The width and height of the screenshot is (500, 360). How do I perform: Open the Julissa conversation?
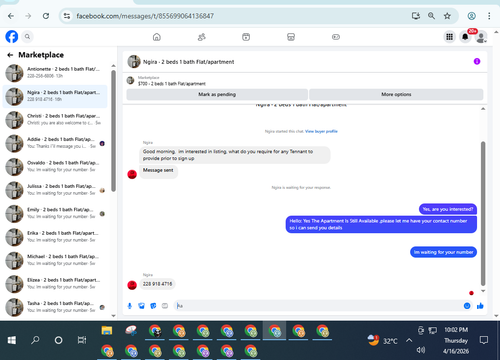click(55, 190)
